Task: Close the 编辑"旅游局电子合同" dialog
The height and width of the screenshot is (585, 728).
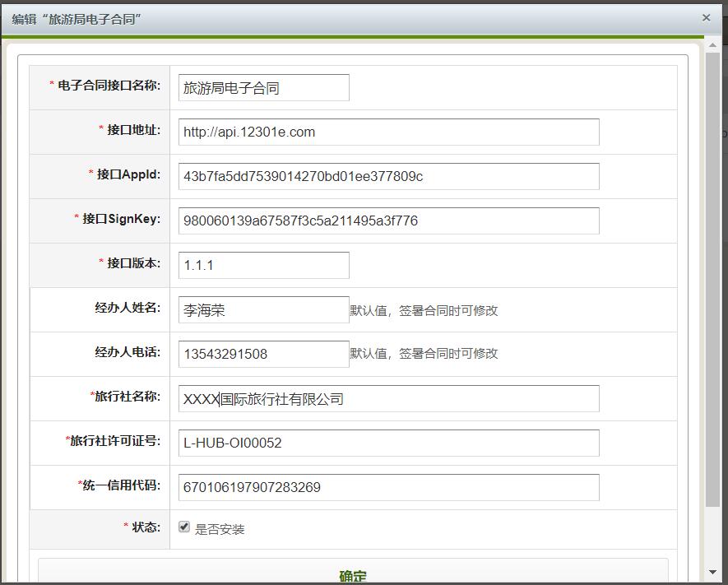Action: click(706, 17)
